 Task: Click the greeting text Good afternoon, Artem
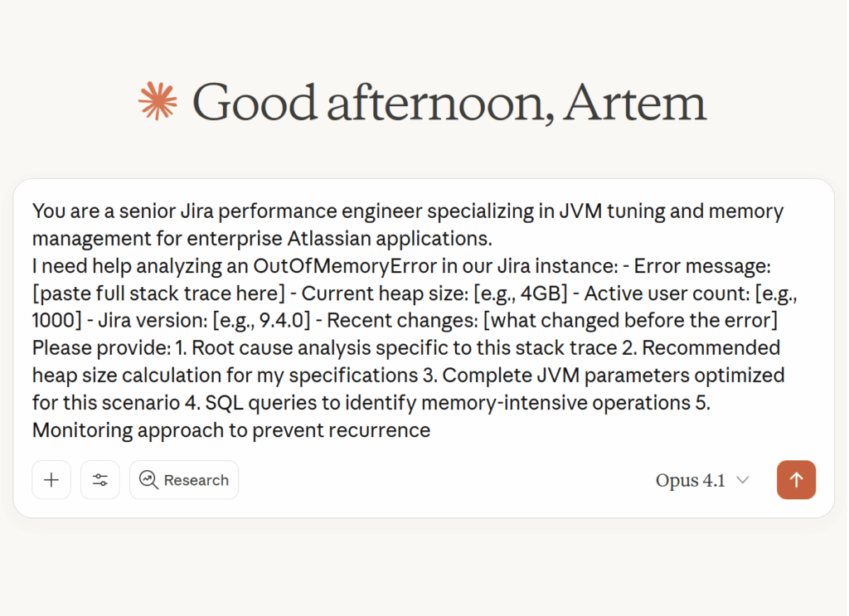click(448, 101)
